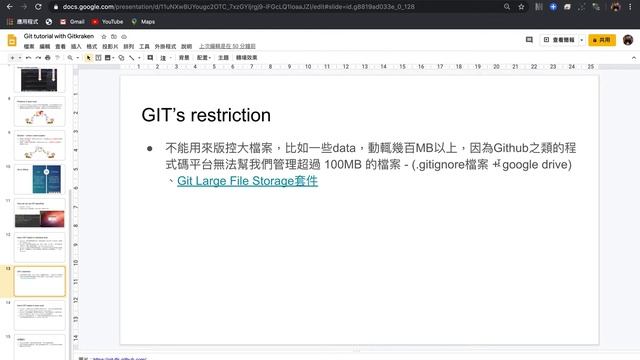
Task: Go back in the browser
Action: point(9,7)
